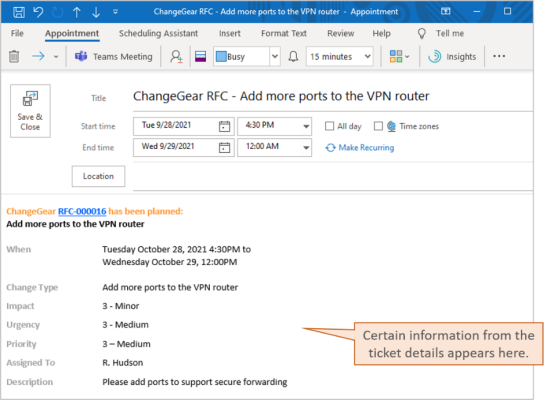Open the Help tab
Screen dimensions: 547x400
point(381,33)
